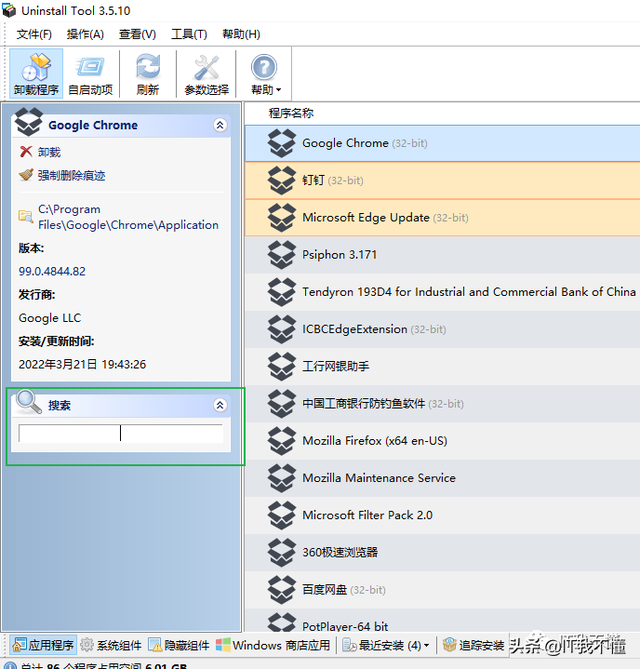Open the Chrome install folder path link

pyautogui.click(x=128, y=217)
